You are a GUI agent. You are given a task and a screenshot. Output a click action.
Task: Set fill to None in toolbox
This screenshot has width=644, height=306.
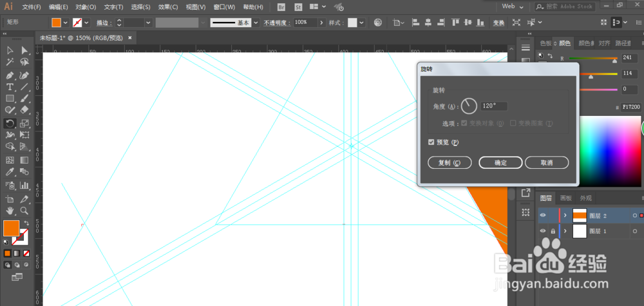pos(26,253)
